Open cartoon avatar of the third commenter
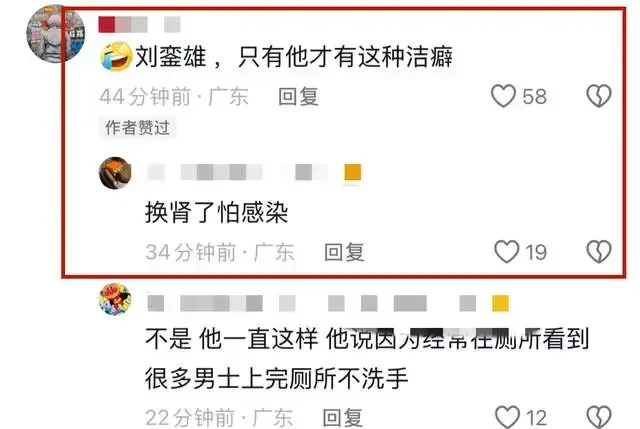 point(115,300)
